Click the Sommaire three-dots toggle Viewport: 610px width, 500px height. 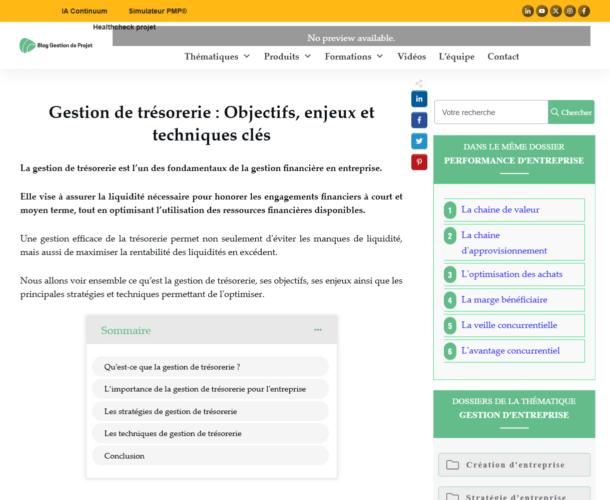[x=318, y=330]
